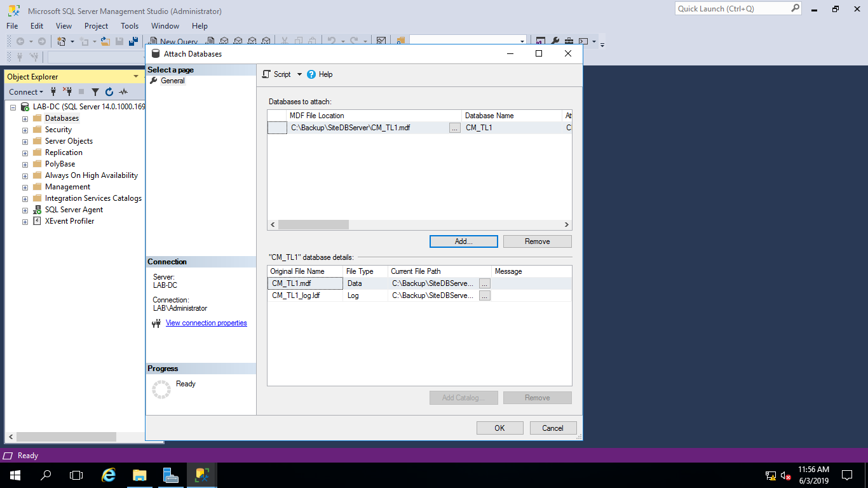
Task: Expand the Management node
Action: 25,187
